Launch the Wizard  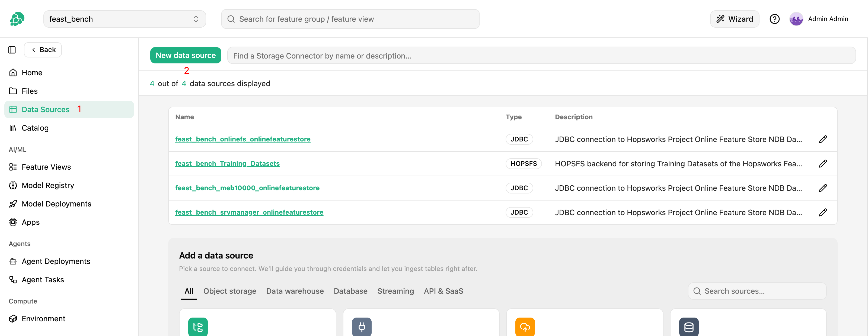734,19
